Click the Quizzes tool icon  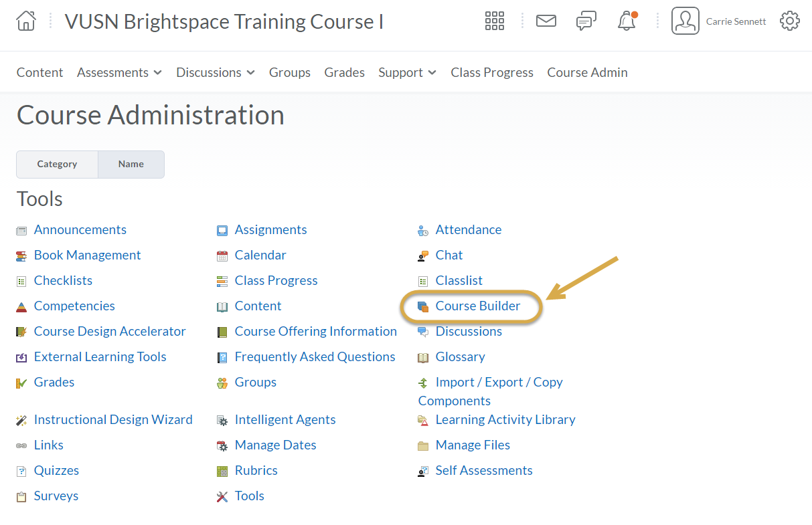(21, 471)
